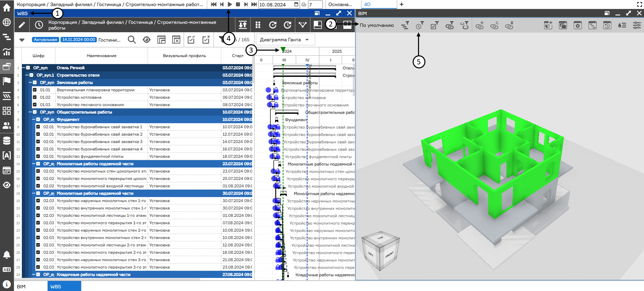Open the window settings gear icon in BIM
The height and width of the screenshot is (291, 644).
tap(578, 25)
